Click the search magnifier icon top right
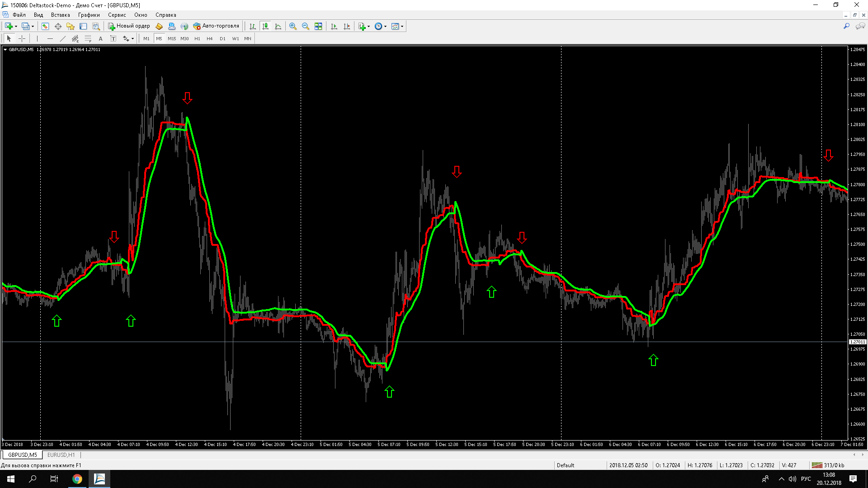The image size is (868, 488). tap(846, 26)
